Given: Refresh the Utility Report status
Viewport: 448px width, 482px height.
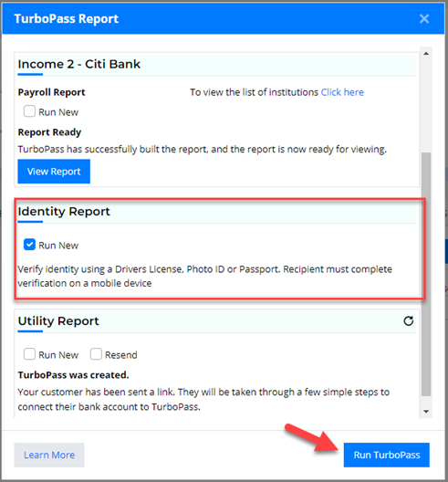Looking at the screenshot, I should [409, 321].
